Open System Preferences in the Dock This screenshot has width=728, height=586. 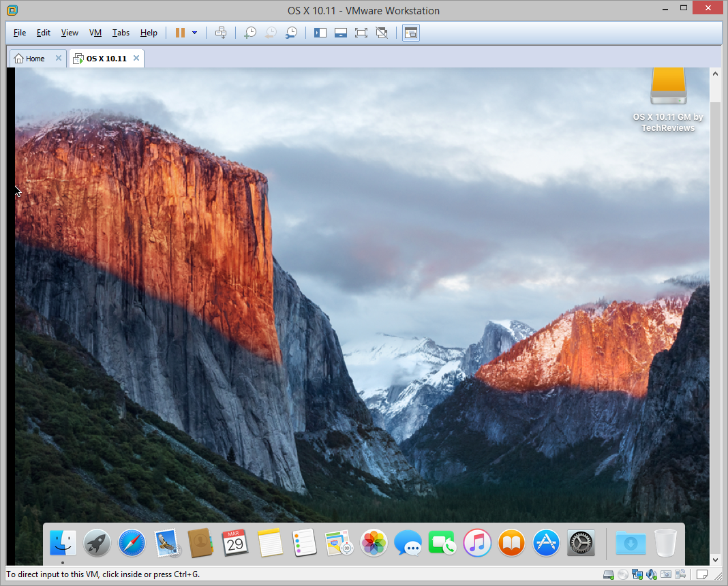(x=581, y=542)
